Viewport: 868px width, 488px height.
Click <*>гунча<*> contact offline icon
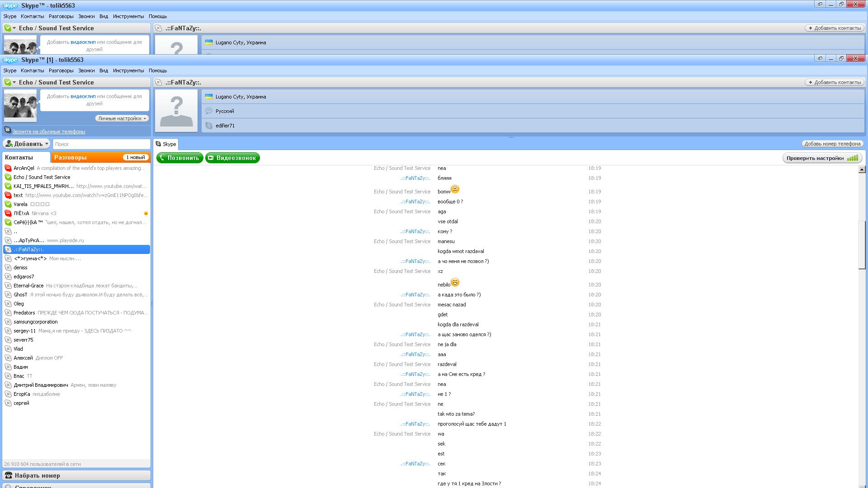pos(8,258)
